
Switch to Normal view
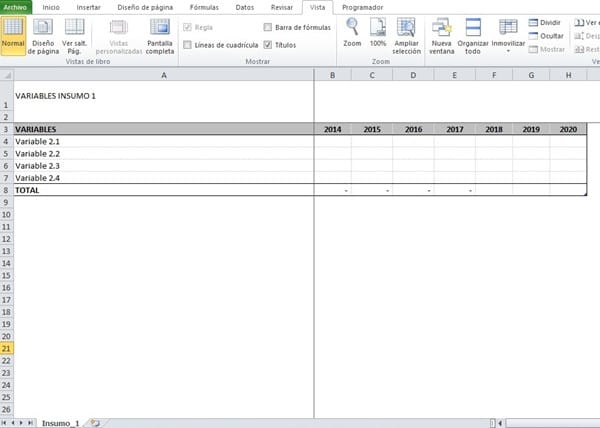point(13,36)
